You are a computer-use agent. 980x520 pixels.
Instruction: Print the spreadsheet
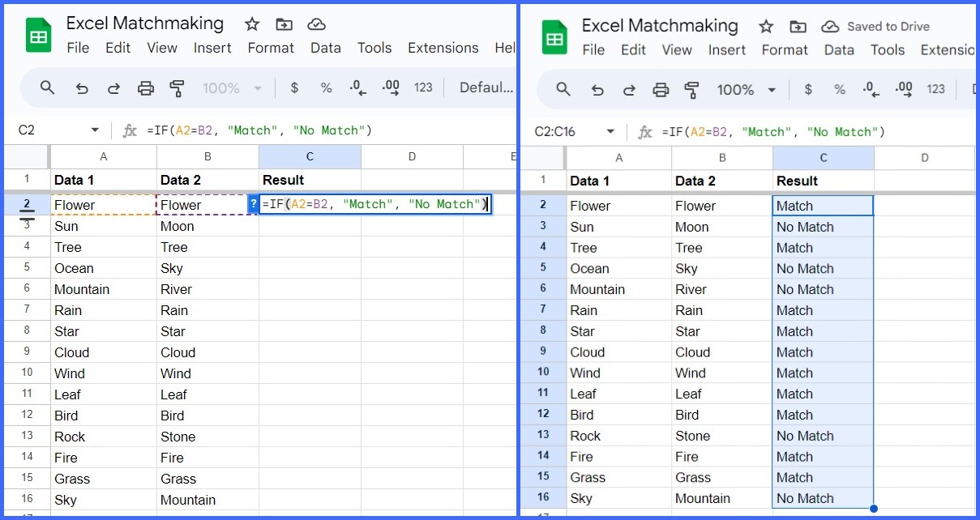(x=146, y=87)
